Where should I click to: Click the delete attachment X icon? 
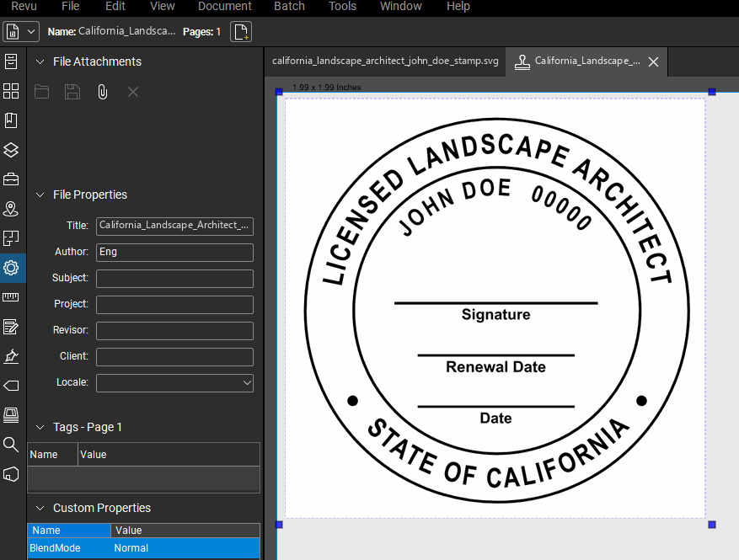click(133, 92)
